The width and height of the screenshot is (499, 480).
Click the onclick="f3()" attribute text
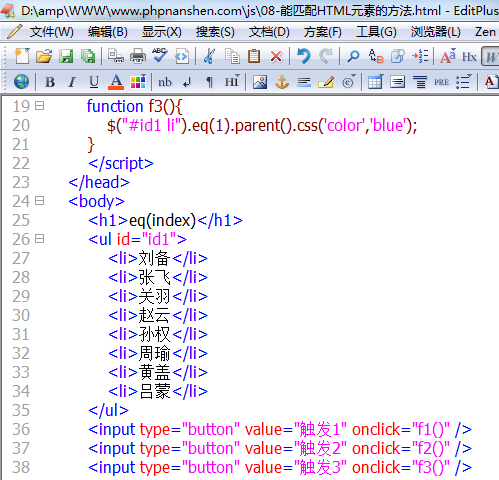pyautogui.click(x=401, y=467)
